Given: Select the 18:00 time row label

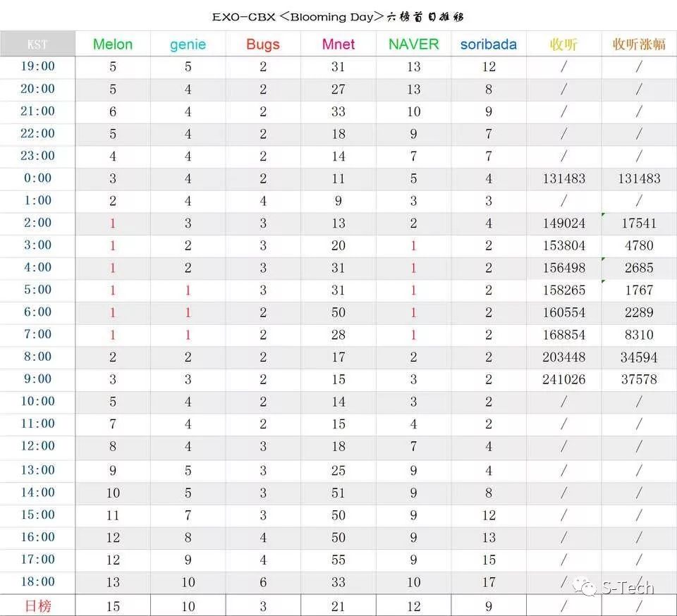Looking at the screenshot, I should point(37,581).
